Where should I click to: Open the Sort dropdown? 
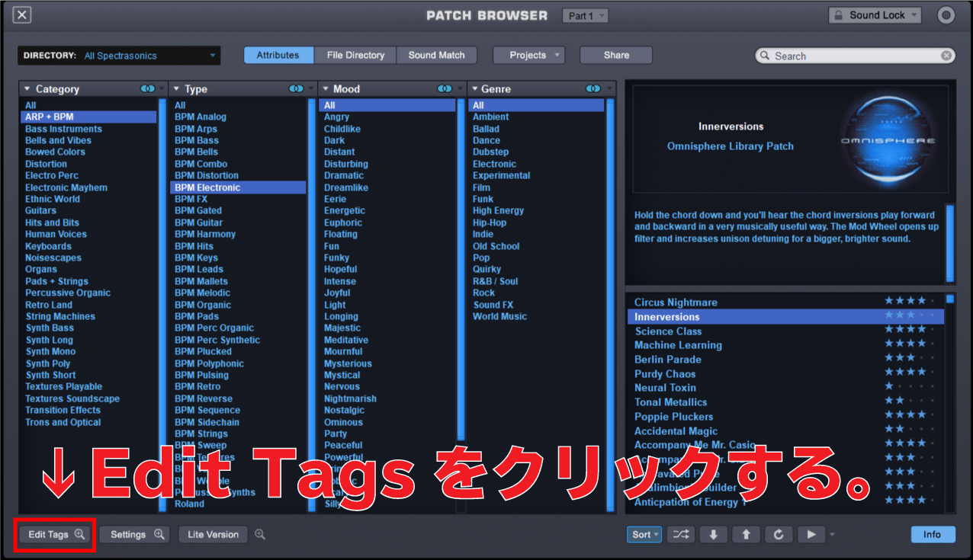[x=645, y=534]
